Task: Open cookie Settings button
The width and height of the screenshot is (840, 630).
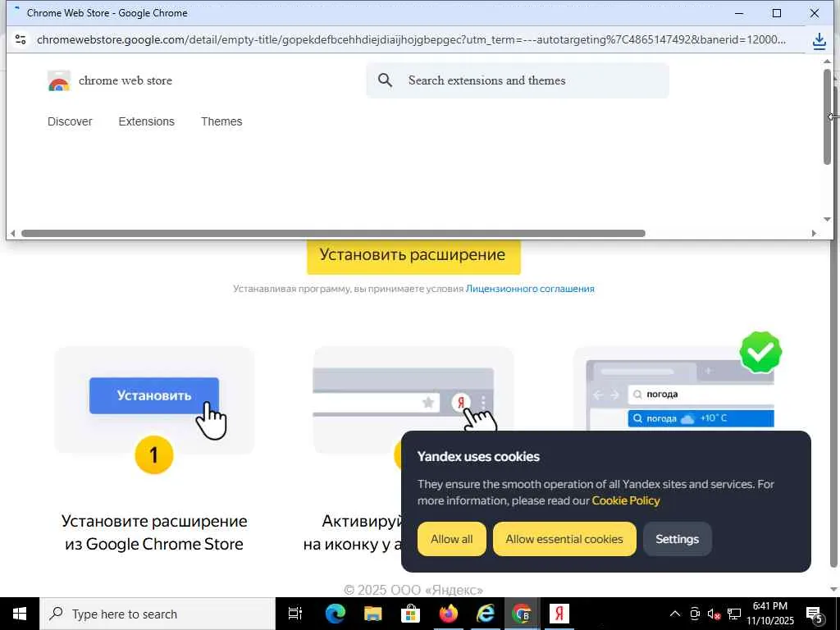Action: click(677, 539)
